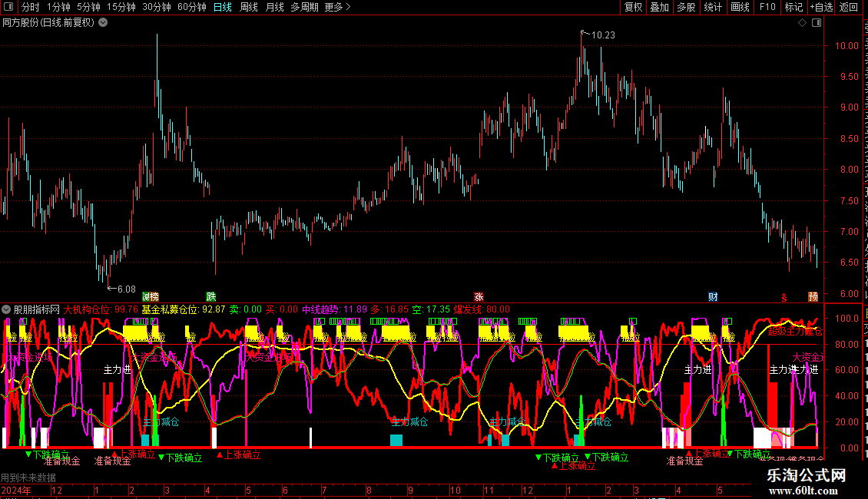This screenshot has height=499, width=868.
Task: Add stock via +自选 button
Action: 821,7
